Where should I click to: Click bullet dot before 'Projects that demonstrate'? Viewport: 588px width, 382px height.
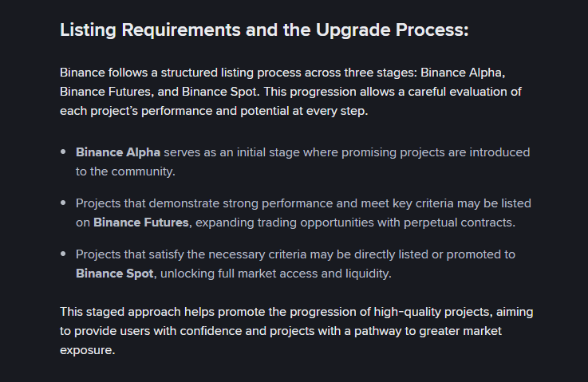click(x=64, y=203)
